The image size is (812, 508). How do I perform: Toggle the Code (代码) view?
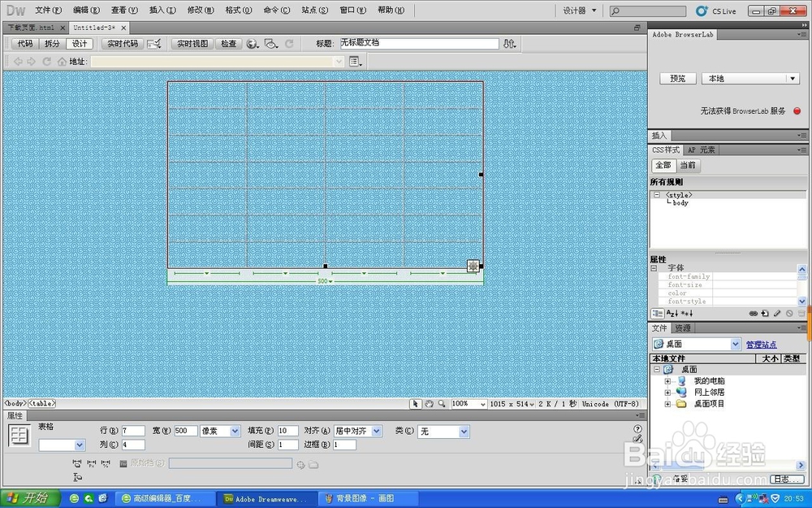coord(25,44)
